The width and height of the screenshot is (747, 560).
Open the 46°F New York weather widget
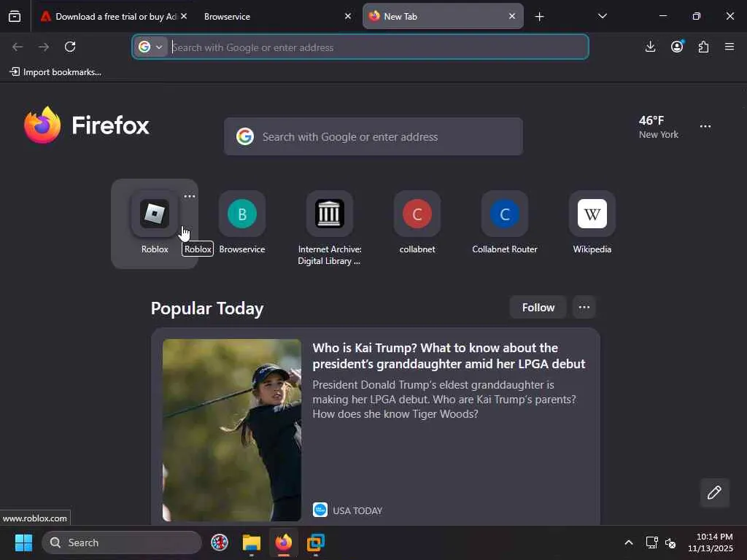pos(659,127)
